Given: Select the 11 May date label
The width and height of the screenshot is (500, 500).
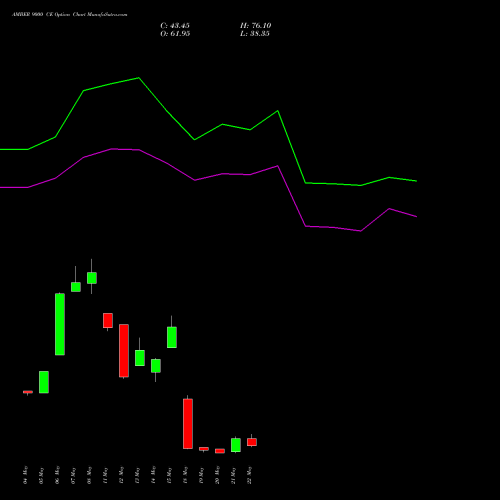Looking at the screenshot, I should click(106, 475).
